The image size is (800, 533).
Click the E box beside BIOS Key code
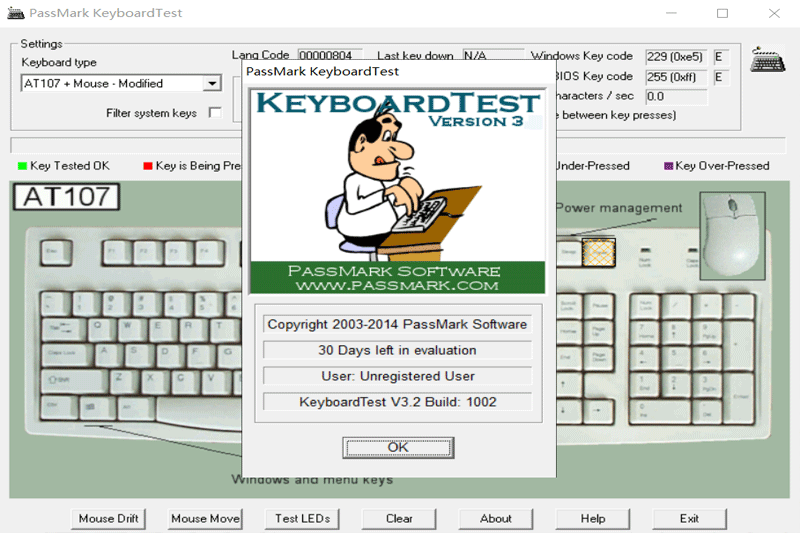pos(721,77)
